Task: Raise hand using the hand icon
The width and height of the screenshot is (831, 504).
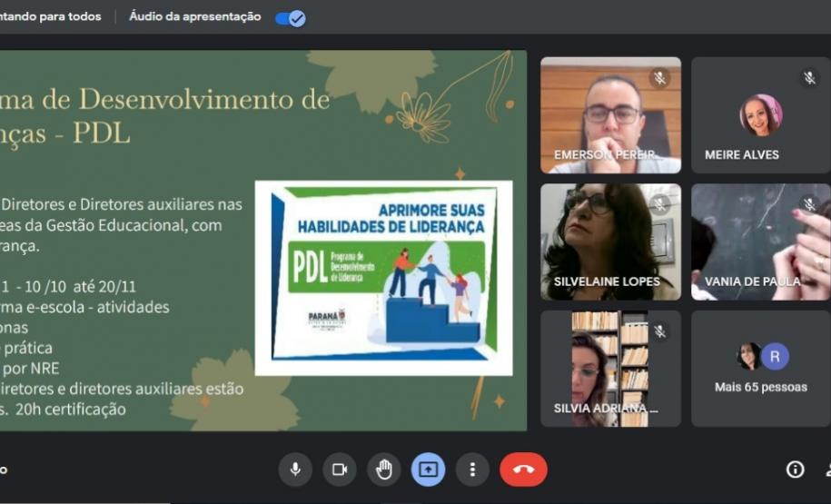Action: coord(384,469)
